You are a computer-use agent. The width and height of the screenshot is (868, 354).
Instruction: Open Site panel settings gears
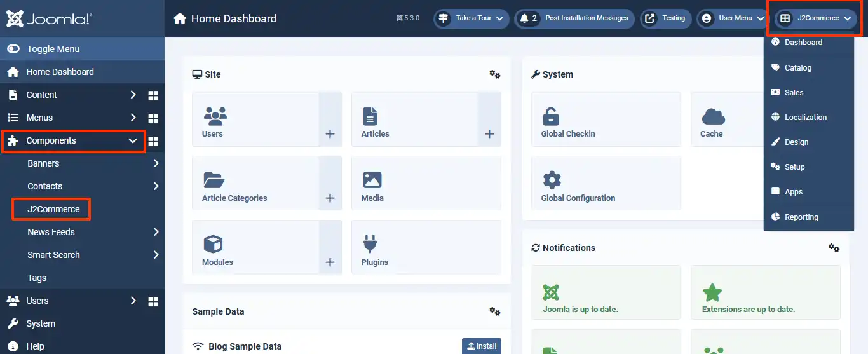click(x=495, y=74)
